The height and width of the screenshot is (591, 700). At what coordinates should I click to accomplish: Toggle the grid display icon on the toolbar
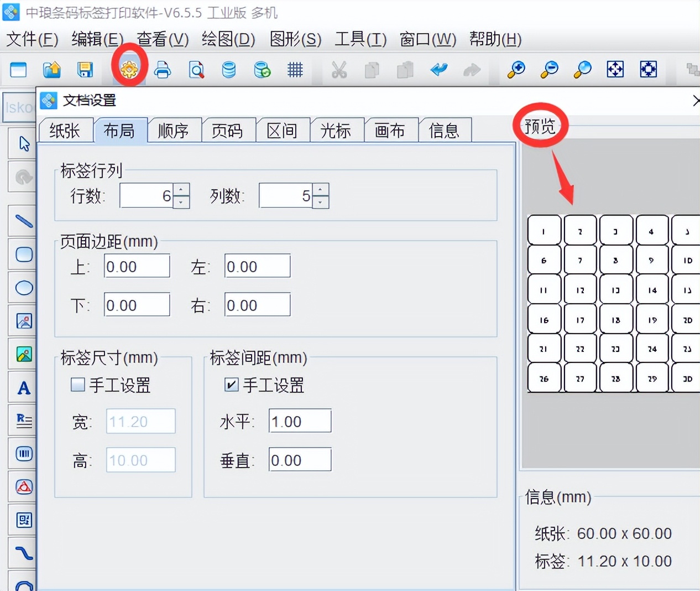point(295,70)
